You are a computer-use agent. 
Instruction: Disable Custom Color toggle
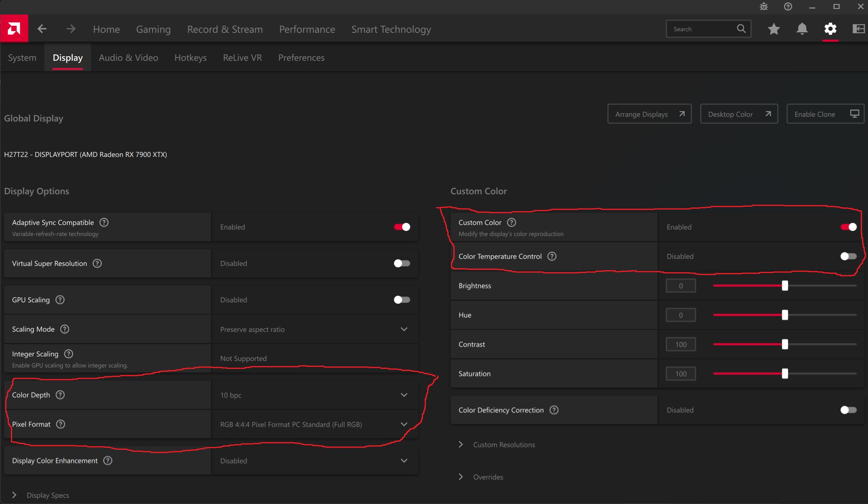click(849, 227)
